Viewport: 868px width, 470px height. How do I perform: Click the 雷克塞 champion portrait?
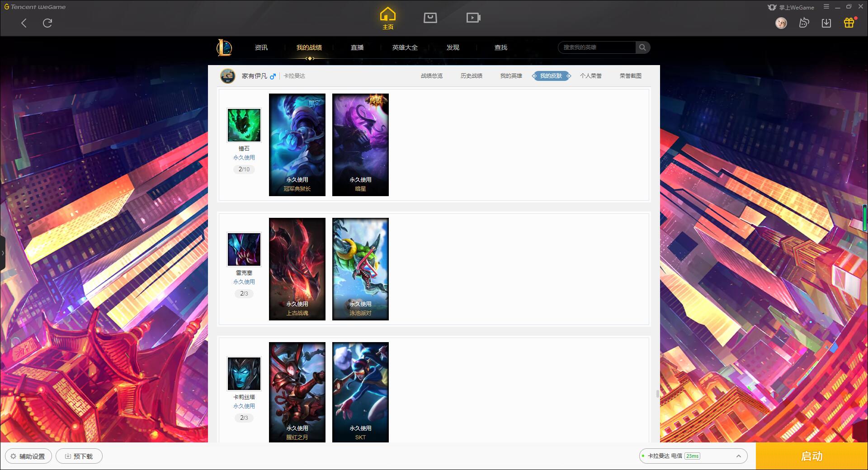pyautogui.click(x=244, y=249)
